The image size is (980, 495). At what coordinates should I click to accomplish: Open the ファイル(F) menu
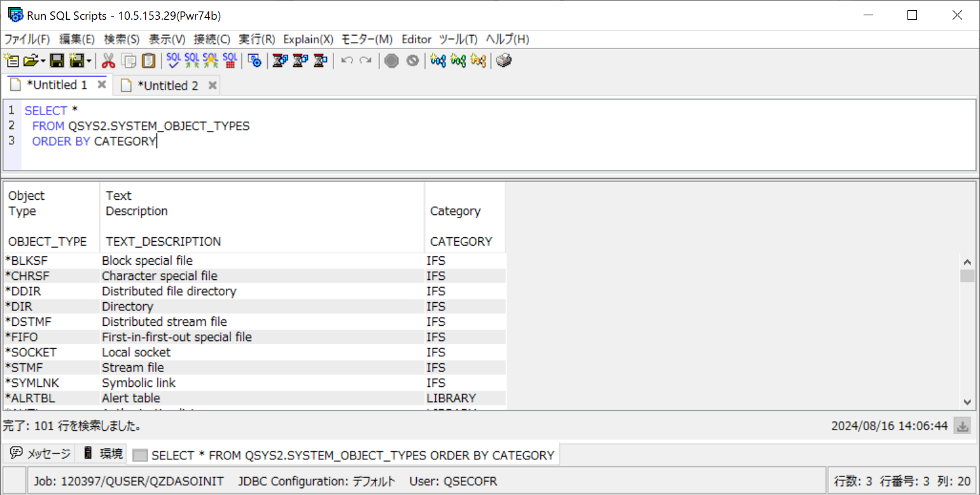(x=27, y=39)
